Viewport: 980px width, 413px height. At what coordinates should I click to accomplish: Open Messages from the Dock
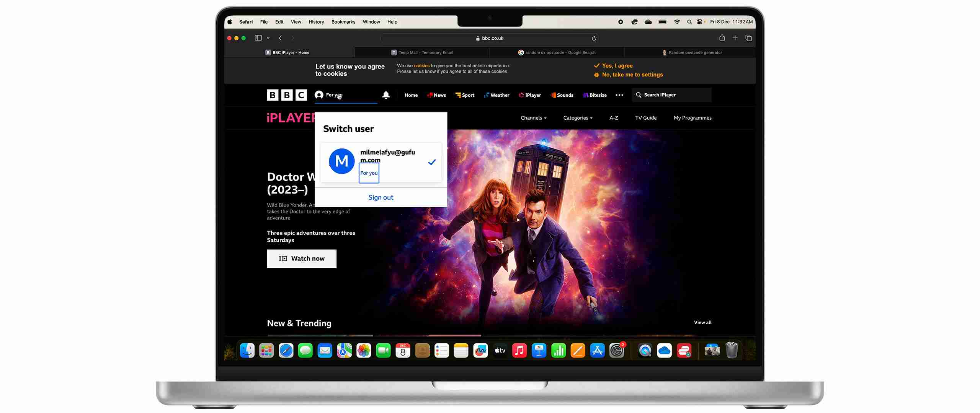pos(305,350)
